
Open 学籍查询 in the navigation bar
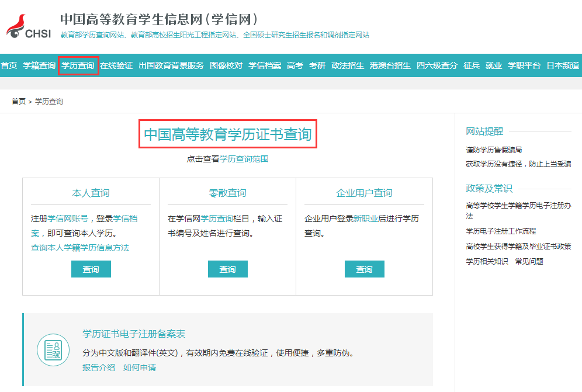tap(39, 65)
